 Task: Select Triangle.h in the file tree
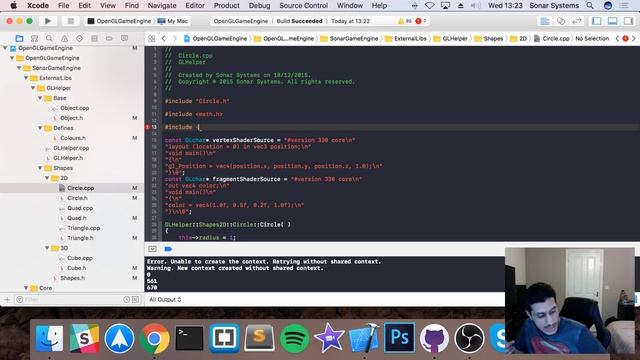80,238
